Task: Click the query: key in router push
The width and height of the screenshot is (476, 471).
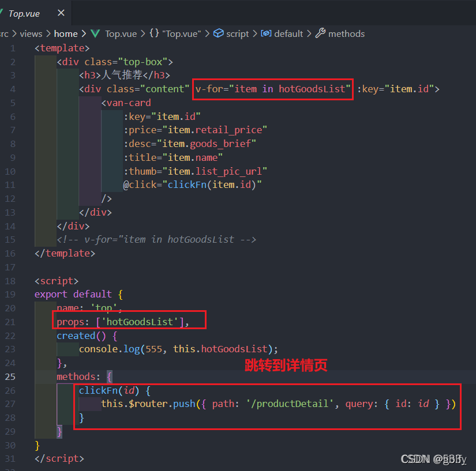Action: coord(362,404)
